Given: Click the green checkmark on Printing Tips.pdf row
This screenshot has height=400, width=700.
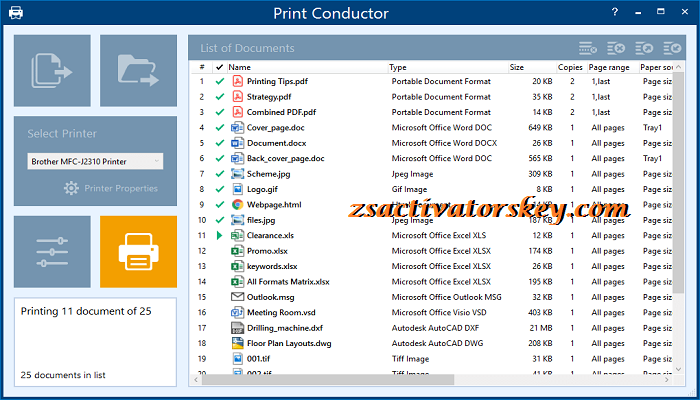Looking at the screenshot, I should click(x=219, y=81).
